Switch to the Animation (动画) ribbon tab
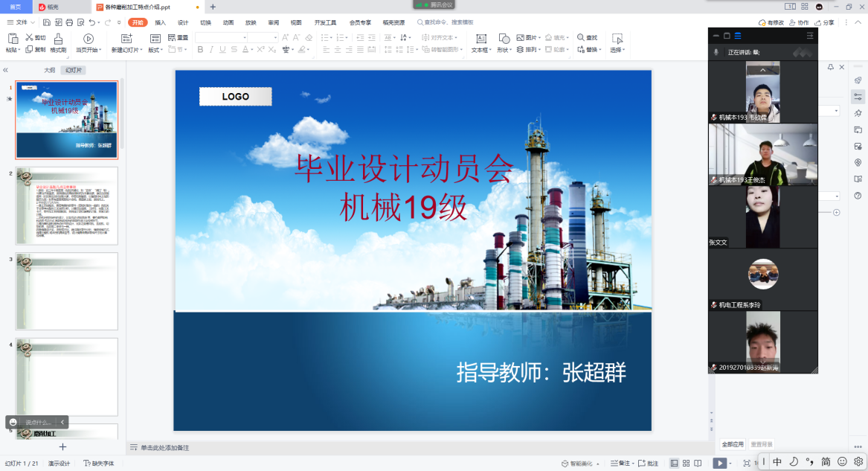The height and width of the screenshot is (471, 868). click(228, 22)
